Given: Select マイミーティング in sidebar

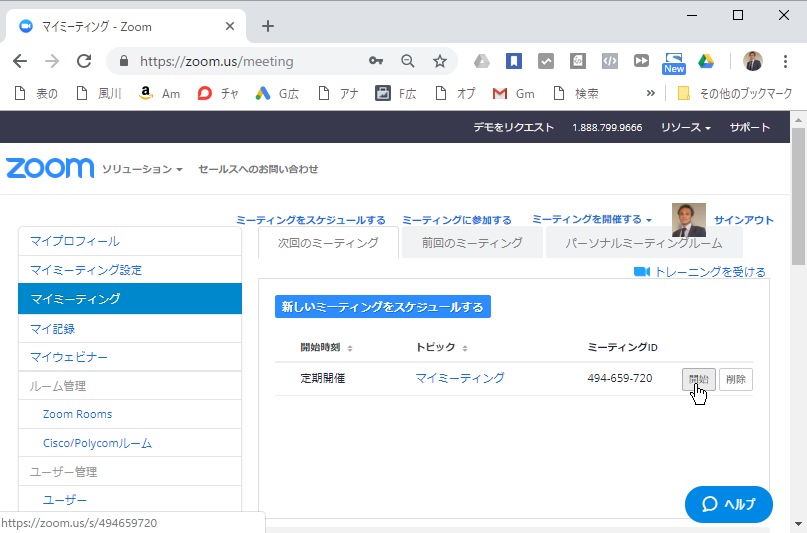Looking at the screenshot, I should 130,298.
